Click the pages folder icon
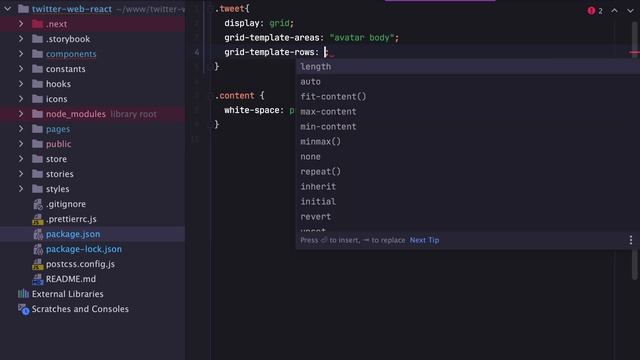The height and width of the screenshot is (360, 640). pos(37,129)
